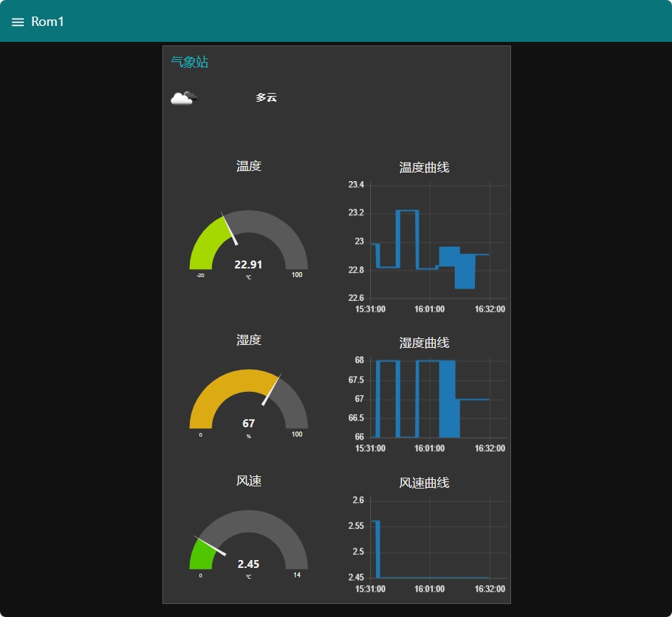Screen dimensions: 672x617
Task: Click the Rom1 dashboard title
Action: click(48, 22)
